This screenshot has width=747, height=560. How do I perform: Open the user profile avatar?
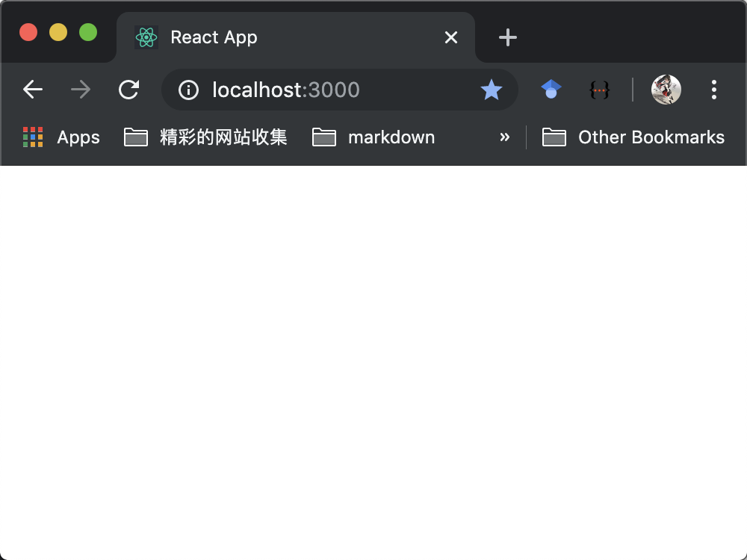point(666,90)
